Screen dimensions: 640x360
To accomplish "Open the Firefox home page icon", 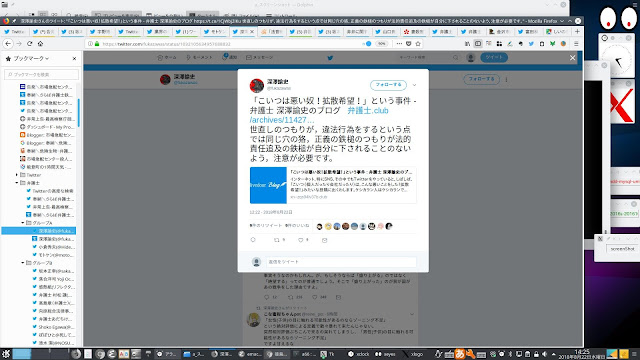I will click(40, 44).
